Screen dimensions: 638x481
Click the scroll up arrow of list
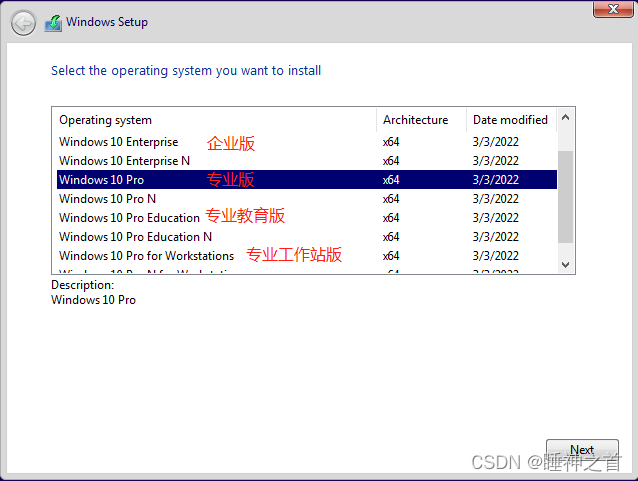pyautogui.click(x=565, y=118)
